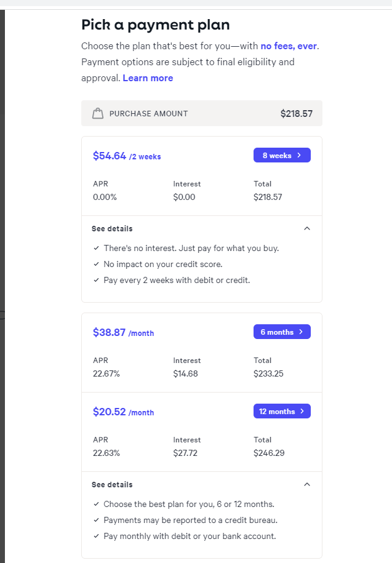Click checkmark beside "Pay every 2 weeks" line

(96, 280)
